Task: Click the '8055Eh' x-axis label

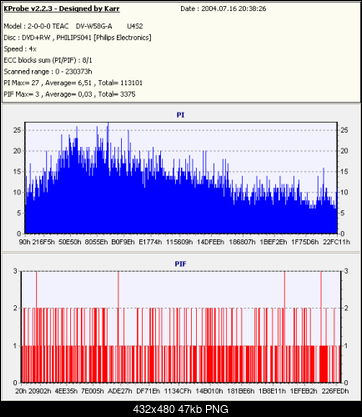Action: [96, 242]
